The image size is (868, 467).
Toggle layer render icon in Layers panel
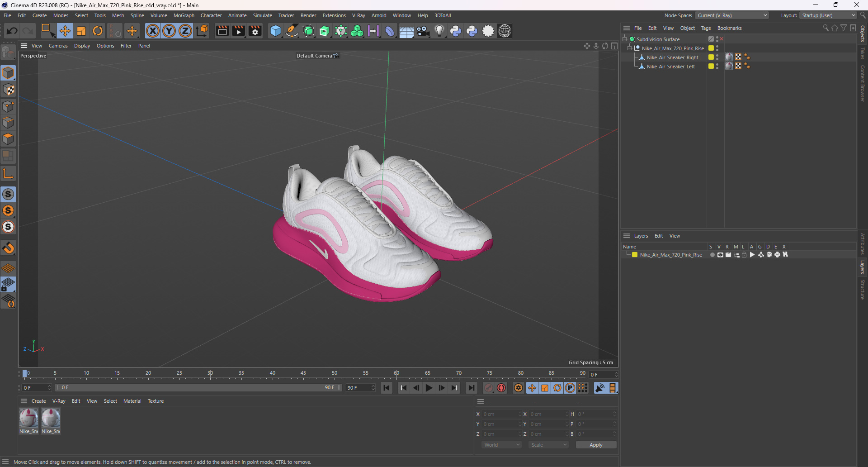(728, 255)
